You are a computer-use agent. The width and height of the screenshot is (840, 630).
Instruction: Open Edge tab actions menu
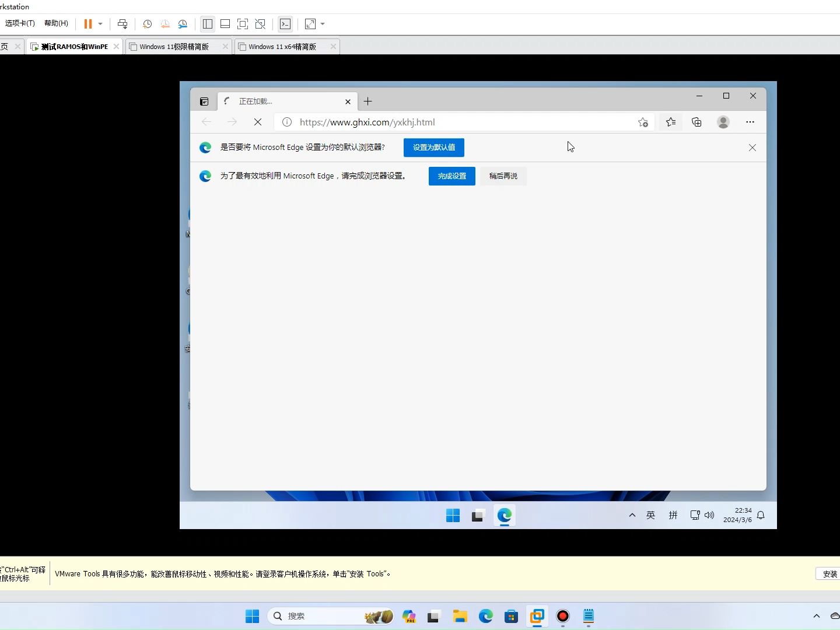coord(204,101)
